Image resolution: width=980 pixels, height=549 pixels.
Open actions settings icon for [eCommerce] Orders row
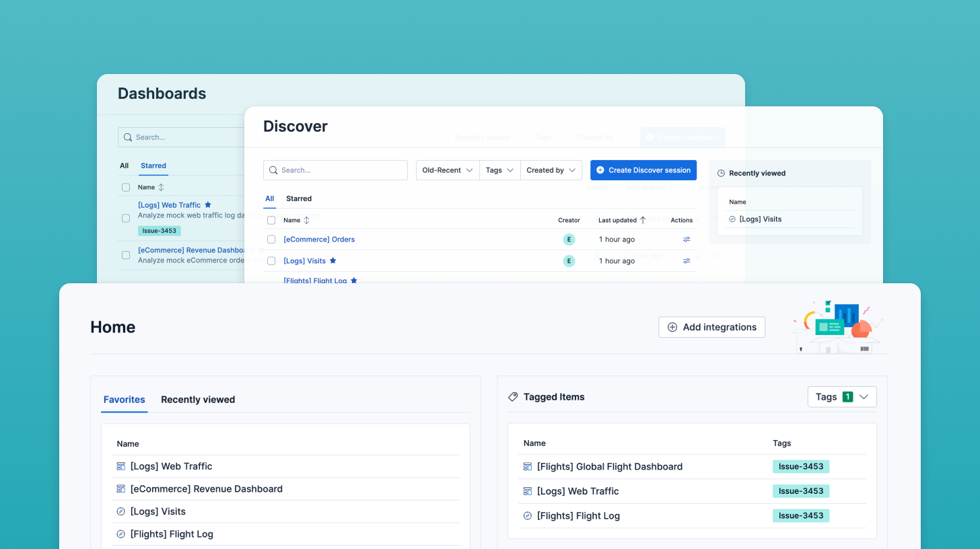point(686,239)
